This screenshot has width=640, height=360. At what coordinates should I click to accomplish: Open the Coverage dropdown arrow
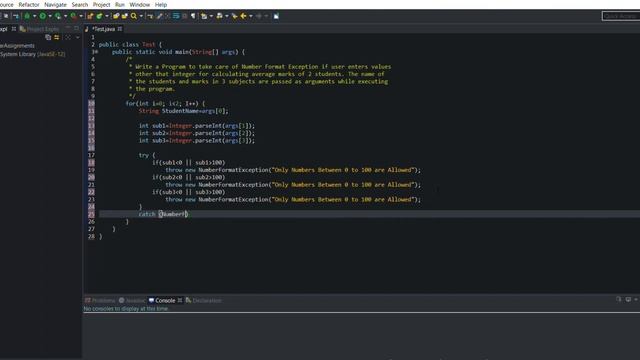65,16
